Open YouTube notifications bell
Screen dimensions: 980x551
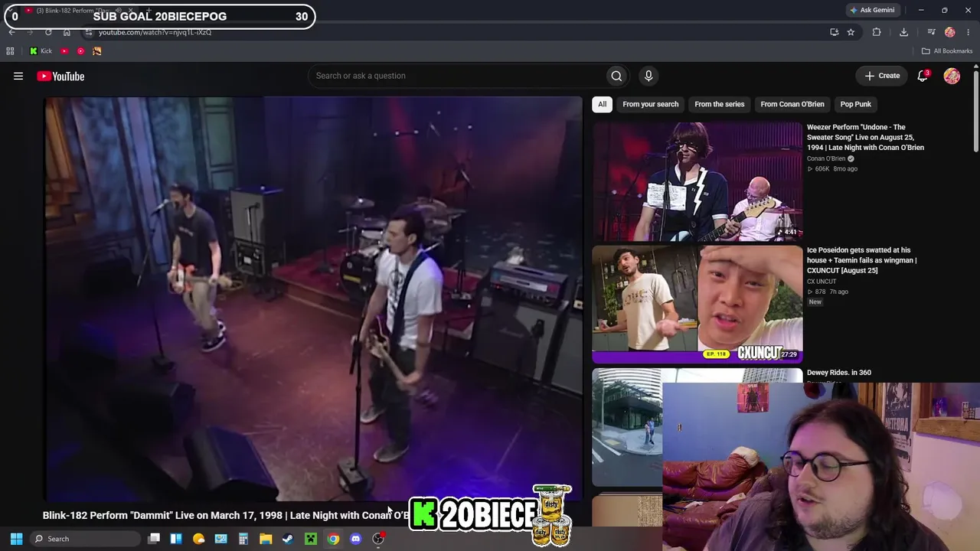(923, 76)
